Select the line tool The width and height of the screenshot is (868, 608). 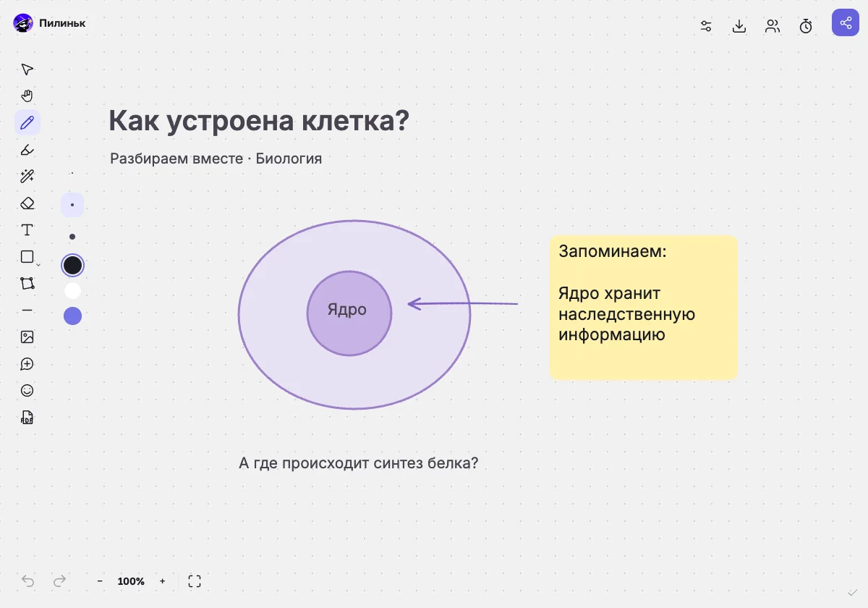pyautogui.click(x=27, y=310)
